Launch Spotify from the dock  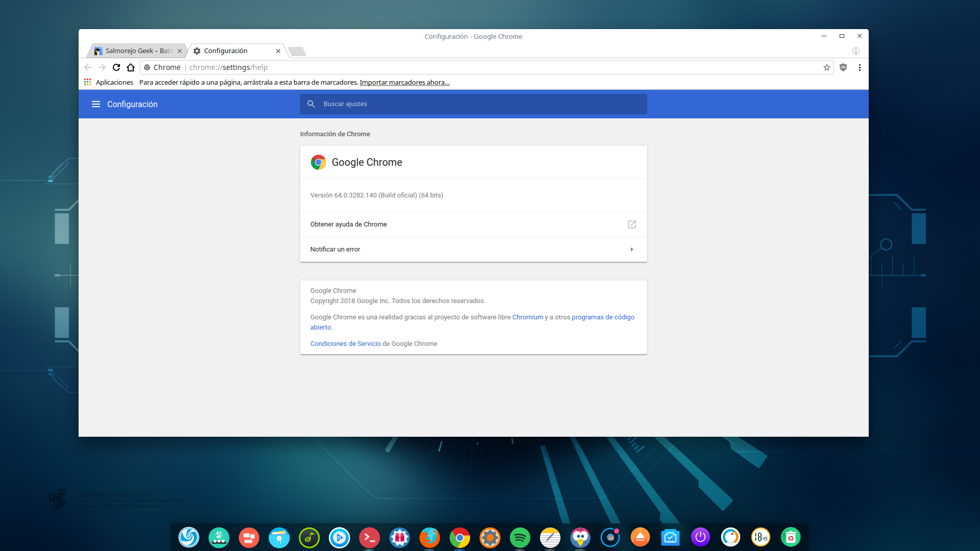click(x=520, y=537)
